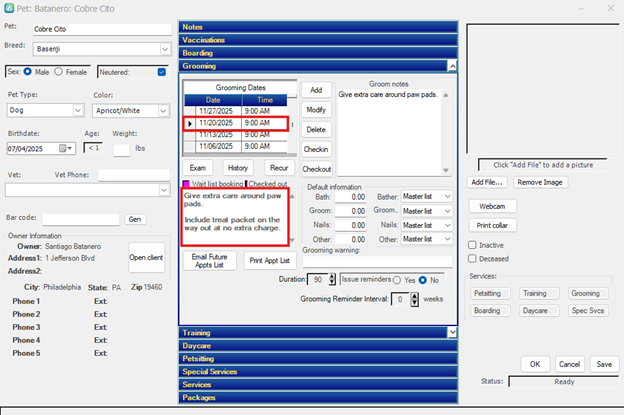Click the History button

[x=238, y=168]
